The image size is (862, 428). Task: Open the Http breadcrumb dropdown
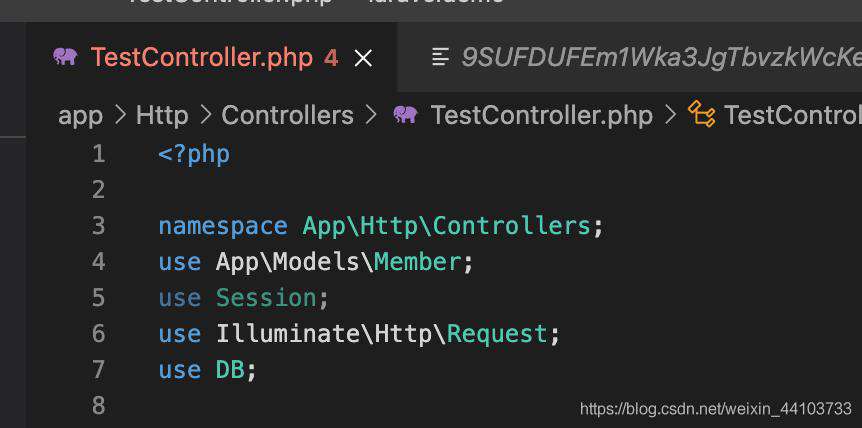162,115
